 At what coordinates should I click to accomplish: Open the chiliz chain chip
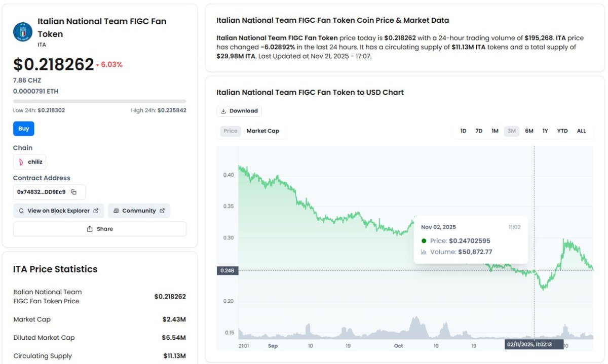tap(30, 162)
